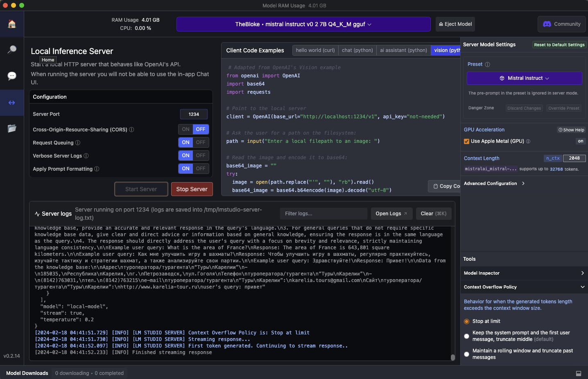Expand Advanced Configuration section
Image resolution: width=588 pixels, height=379 pixels.
494,183
